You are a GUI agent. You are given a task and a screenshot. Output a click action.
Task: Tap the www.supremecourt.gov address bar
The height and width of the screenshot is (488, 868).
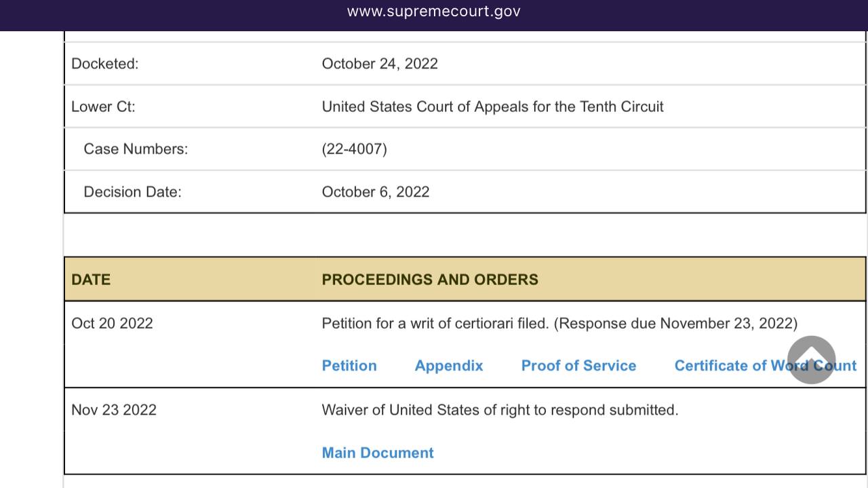tap(434, 12)
